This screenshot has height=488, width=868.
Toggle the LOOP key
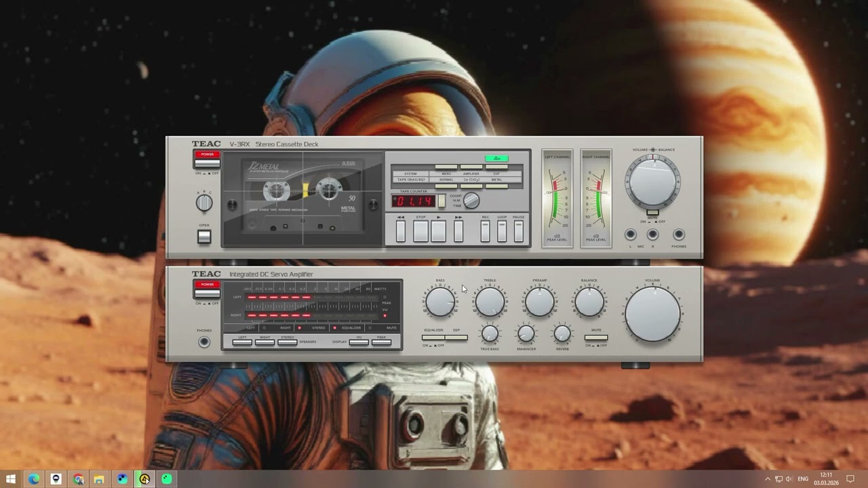[502, 231]
